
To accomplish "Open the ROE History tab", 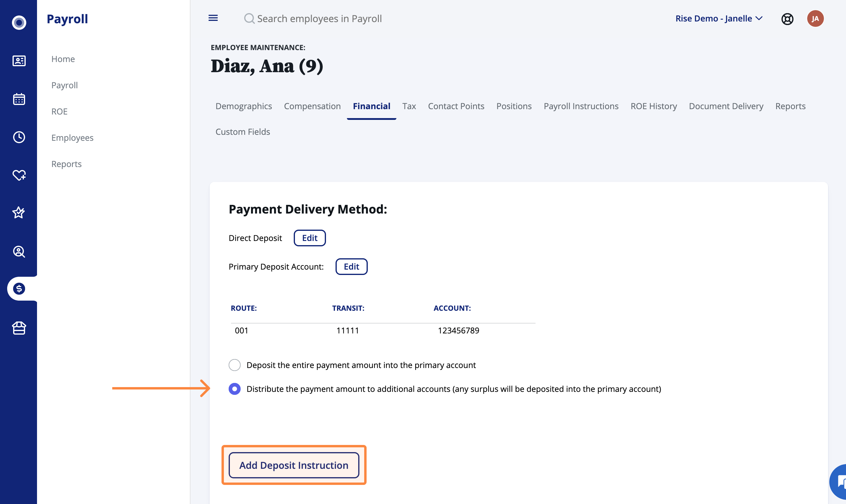I will tap(654, 106).
